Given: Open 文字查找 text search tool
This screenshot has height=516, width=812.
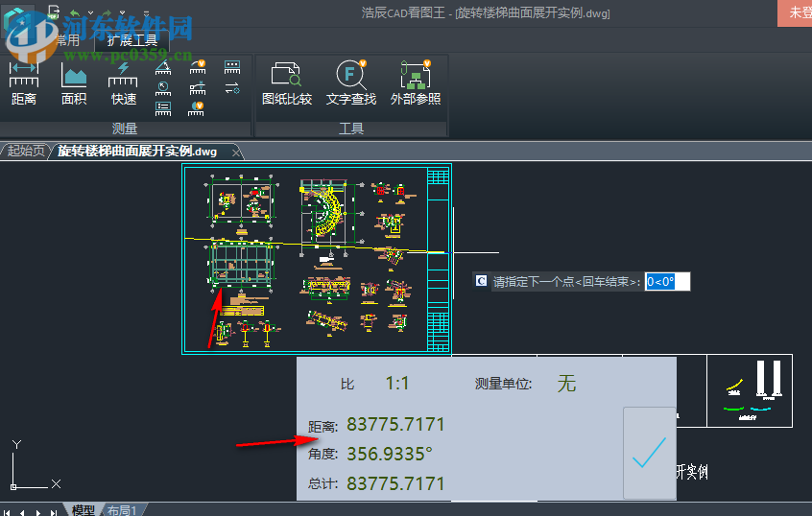Looking at the screenshot, I should click(x=350, y=83).
